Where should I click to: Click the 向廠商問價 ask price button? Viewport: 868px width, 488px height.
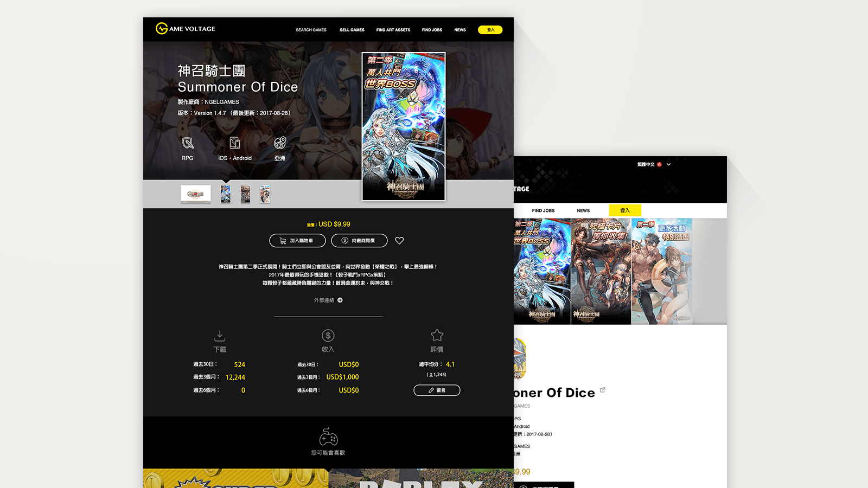(x=359, y=241)
